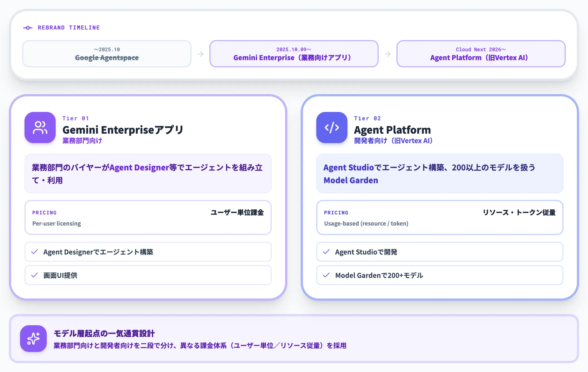Screen dimensions: 588x372
Task: Click the リソース・トークン従量 pricing value
Action: click(x=519, y=212)
